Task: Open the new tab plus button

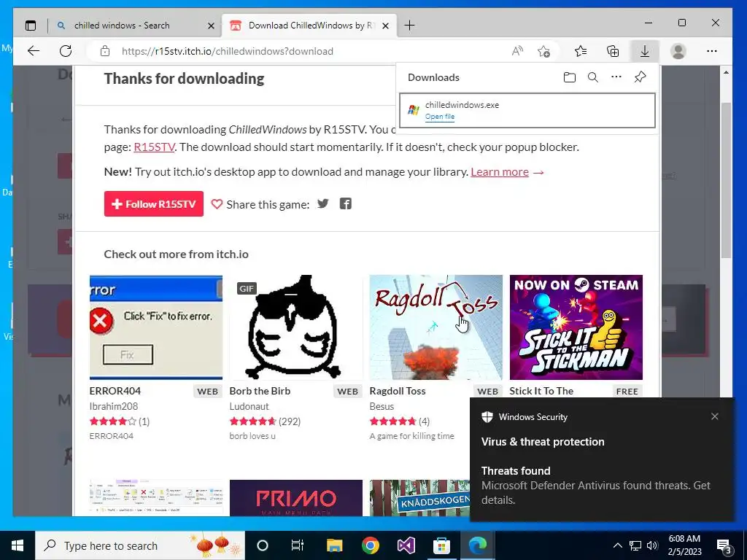Action: tap(409, 26)
